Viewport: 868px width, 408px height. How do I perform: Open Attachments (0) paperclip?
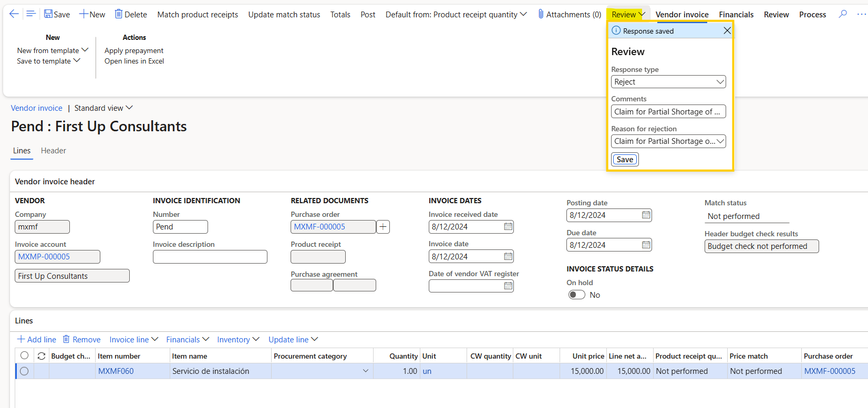coord(570,14)
